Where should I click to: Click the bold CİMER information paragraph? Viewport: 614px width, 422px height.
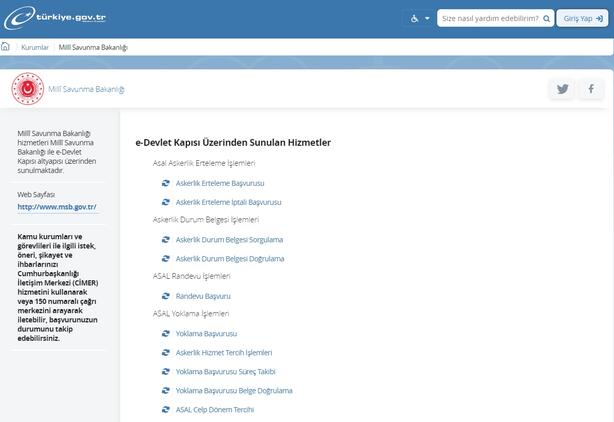58,287
